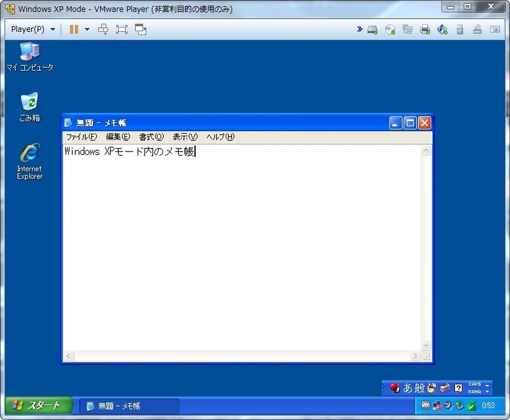The width and height of the screenshot is (510, 420).
Task: Click the speaker-like disc tray icon
Action: point(449,405)
